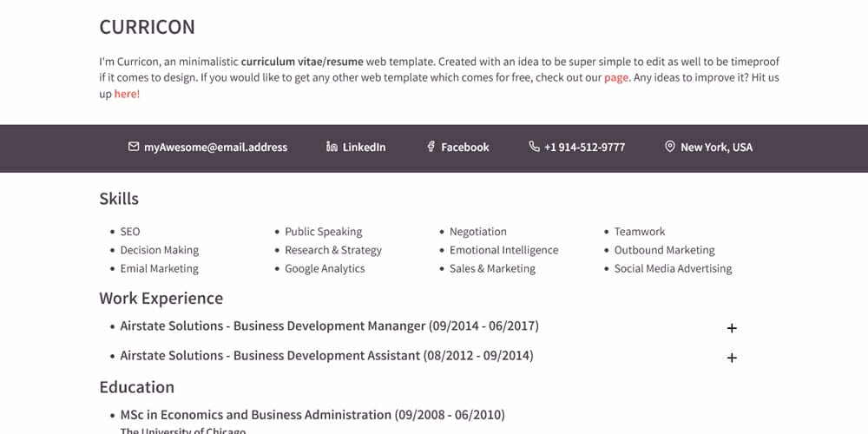The width and height of the screenshot is (868, 434).
Task: Click the Google Analytics skill item
Action: pyautogui.click(x=325, y=268)
